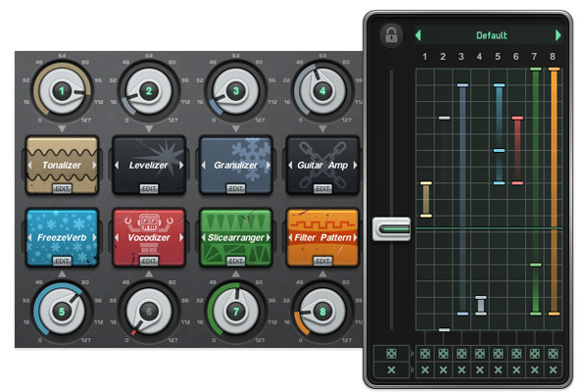The image size is (588, 392).
Task: Open the EDIT button on Filter Pattern
Action: click(x=322, y=261)
